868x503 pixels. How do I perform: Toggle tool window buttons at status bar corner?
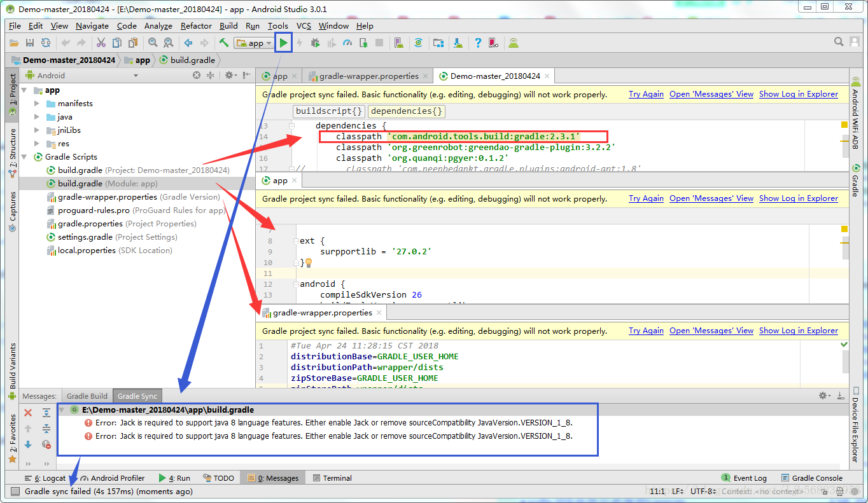pyautogui.click(x=15, y=491)
